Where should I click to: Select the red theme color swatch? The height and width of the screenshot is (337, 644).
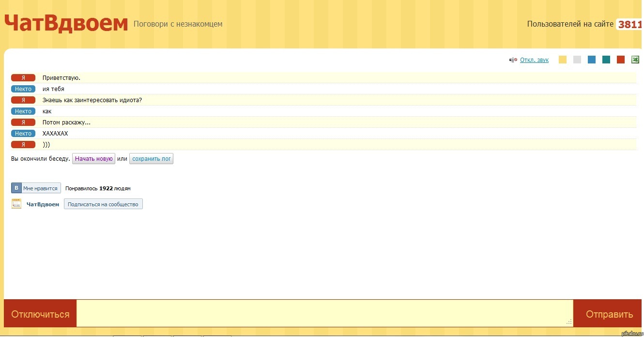click(621, 60)
